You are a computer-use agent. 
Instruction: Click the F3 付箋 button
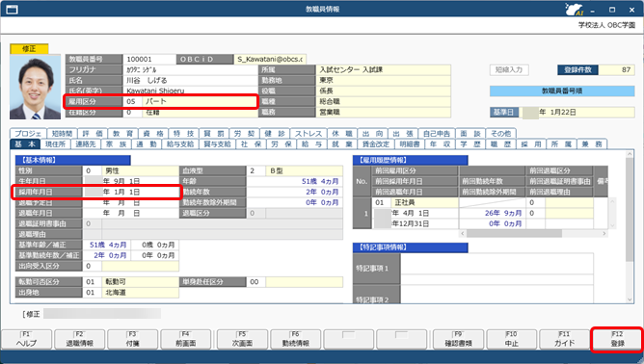tap(133, 339)
